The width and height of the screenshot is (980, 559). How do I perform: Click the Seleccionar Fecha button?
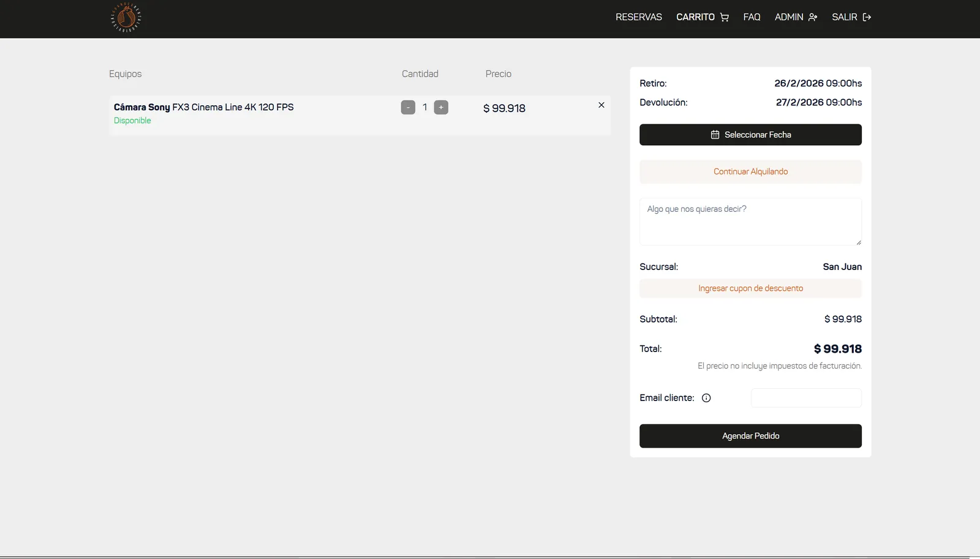coord(750,135)
